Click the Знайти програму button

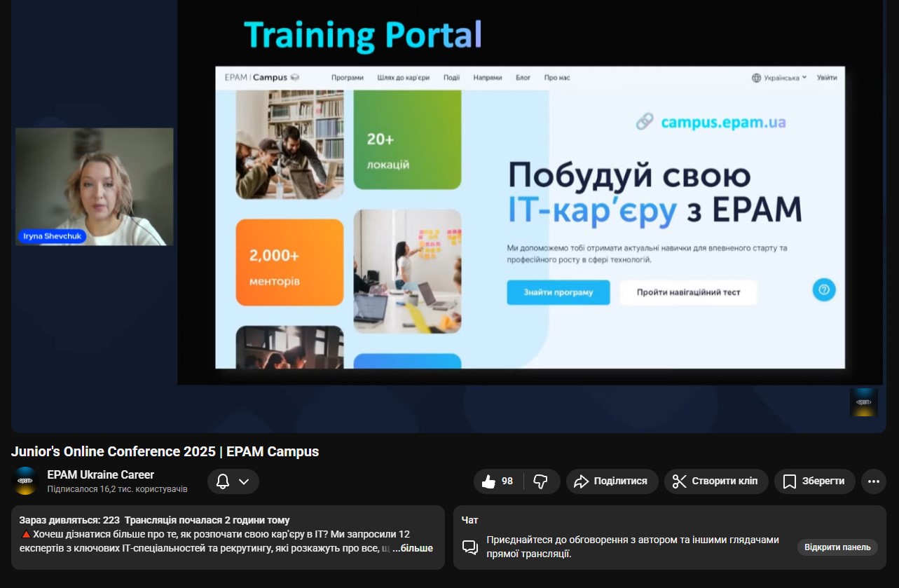coord(558,292)
